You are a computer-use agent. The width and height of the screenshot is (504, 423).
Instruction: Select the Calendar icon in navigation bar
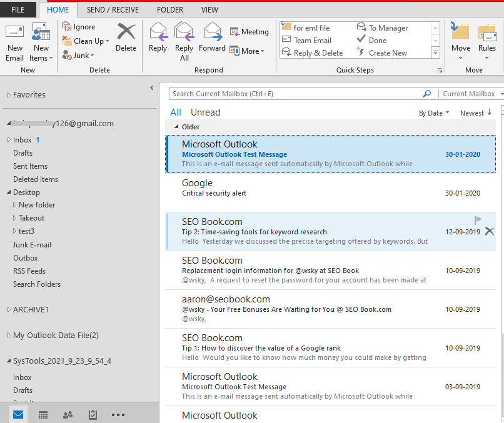click(x=43, y=414)
